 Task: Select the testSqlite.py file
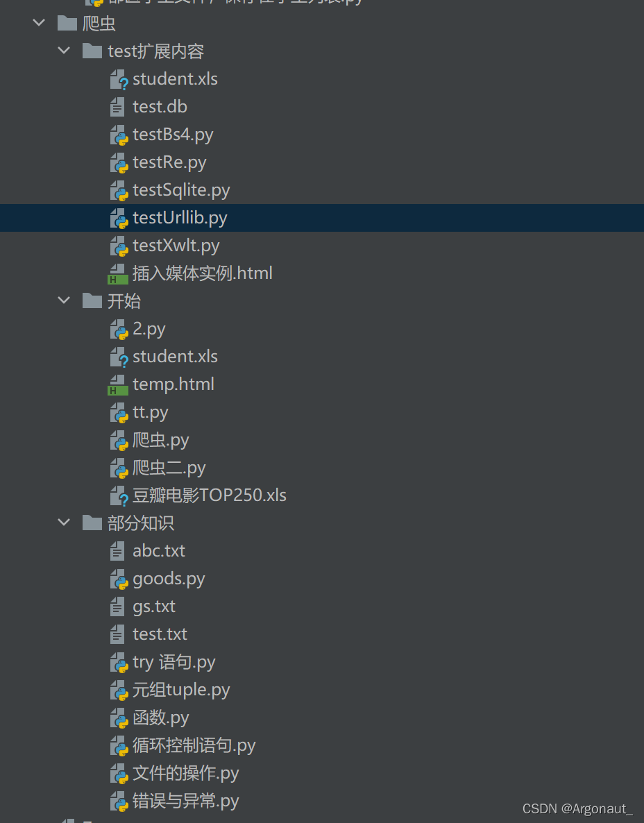click(181, 190)
